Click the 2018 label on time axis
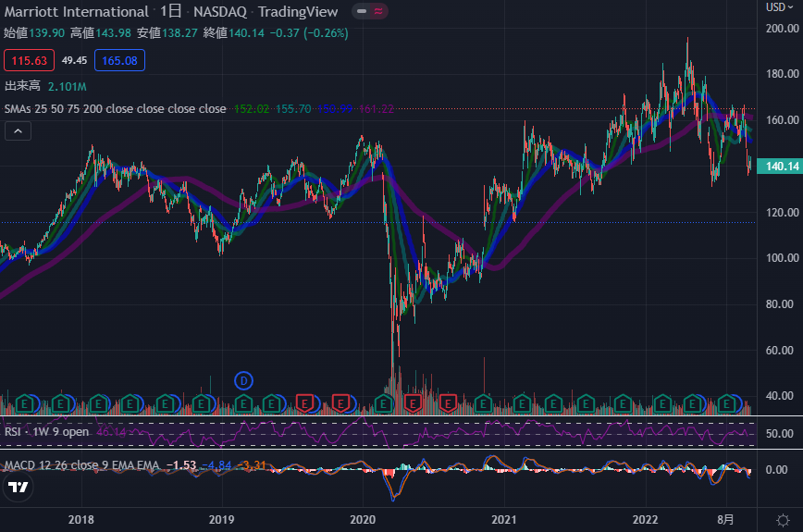This screenshot has width=803, height=532. [x=80, y=520]
